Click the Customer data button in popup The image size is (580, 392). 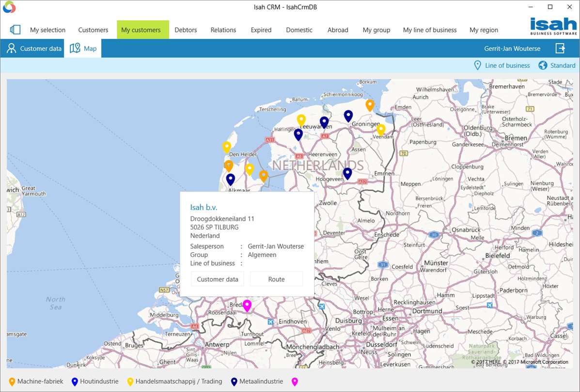tap(218, 279)
